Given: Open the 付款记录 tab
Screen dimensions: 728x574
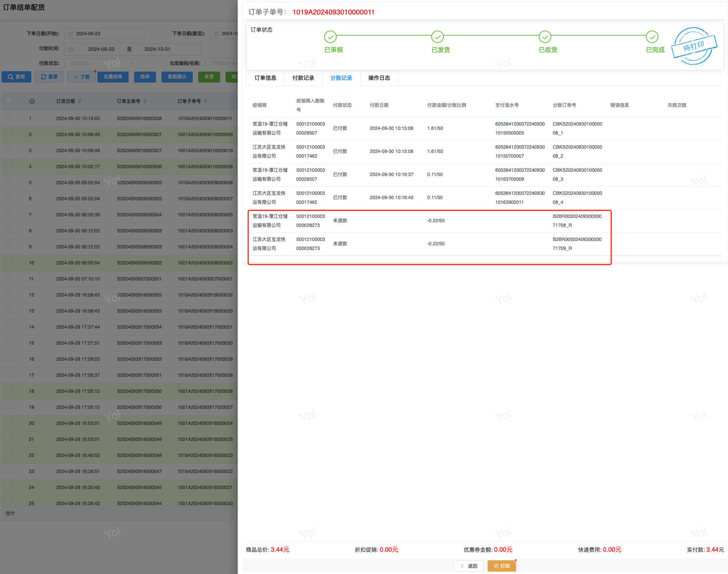Looking at the screenshot, I should tap(303, 78).
